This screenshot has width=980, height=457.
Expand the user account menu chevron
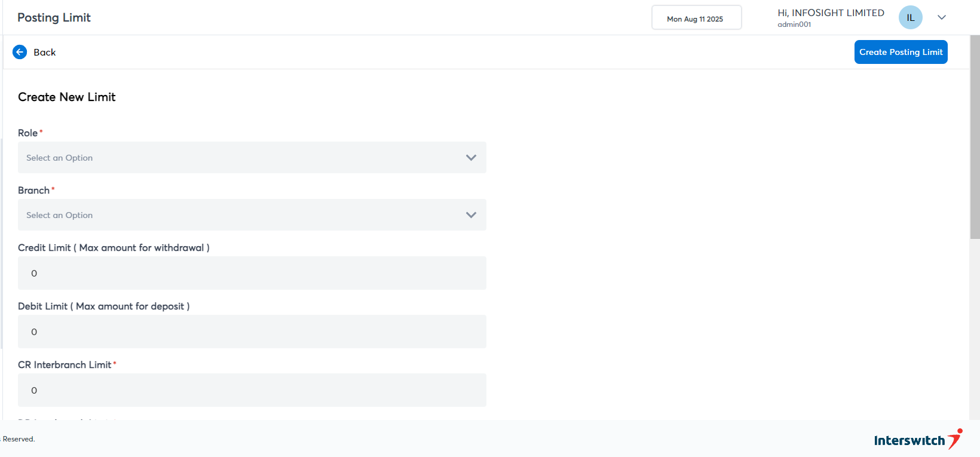(942, 17)
